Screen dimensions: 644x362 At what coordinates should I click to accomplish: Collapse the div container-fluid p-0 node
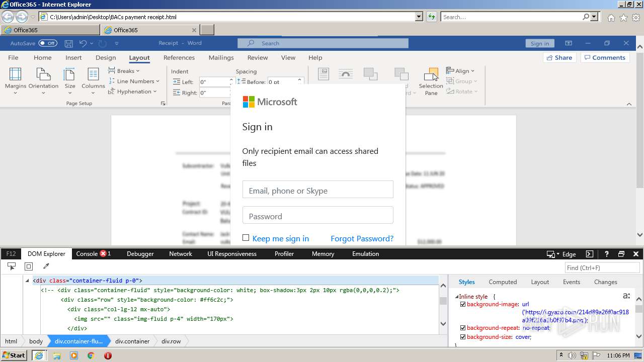point(27,281)
